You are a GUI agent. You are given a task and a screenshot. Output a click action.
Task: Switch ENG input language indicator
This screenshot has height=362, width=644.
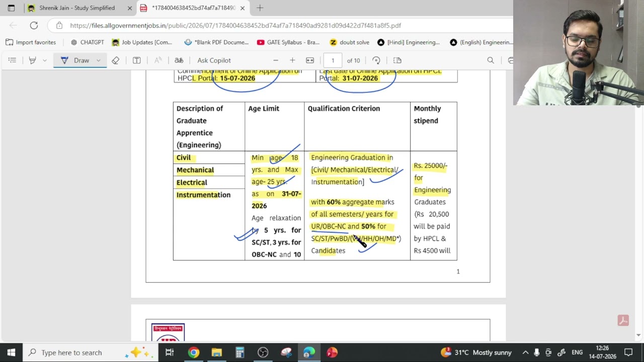coord(577,352)
